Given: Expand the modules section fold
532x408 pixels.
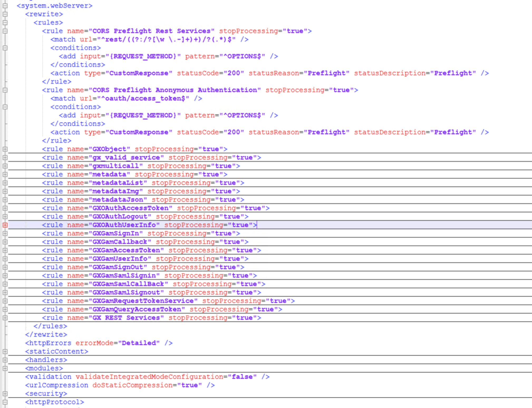Looking at the screenshot, I should 5,368.
